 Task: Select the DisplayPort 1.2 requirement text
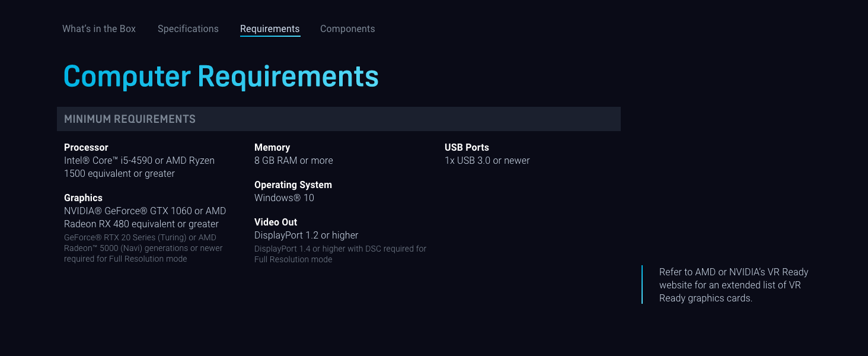pos(306,235)
